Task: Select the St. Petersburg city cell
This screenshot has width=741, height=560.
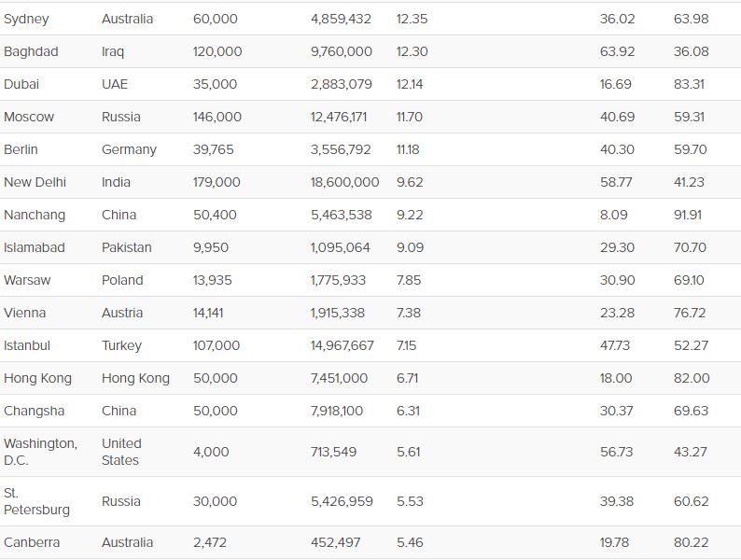Action: pyautogui.click(x=36, y=501)
